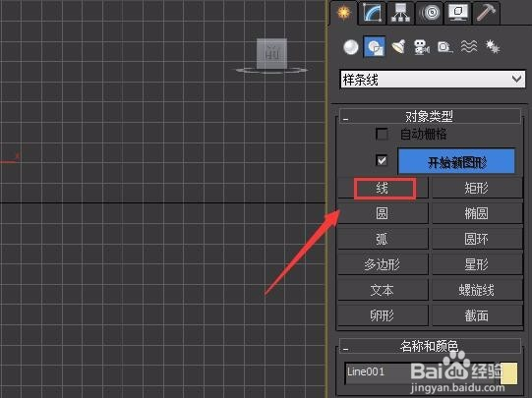Click the 线 line button
The image size is (532, 398).
[x=383, y=188]
